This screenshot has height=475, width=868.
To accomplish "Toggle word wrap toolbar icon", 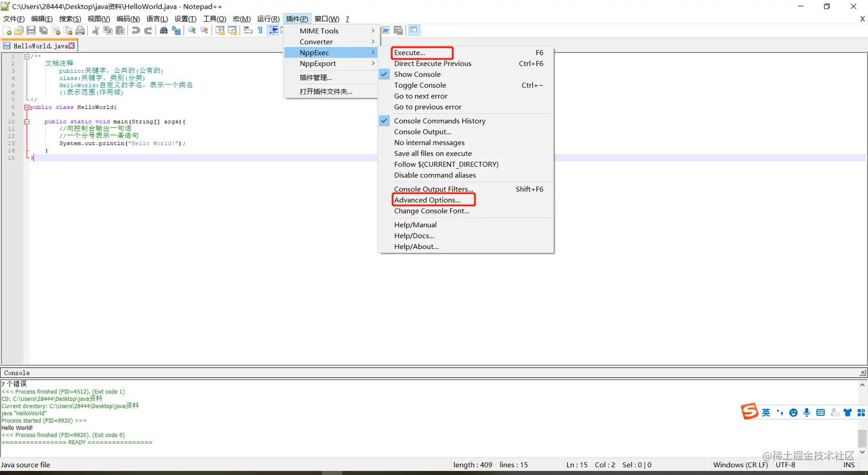I will tap(247, 30).
